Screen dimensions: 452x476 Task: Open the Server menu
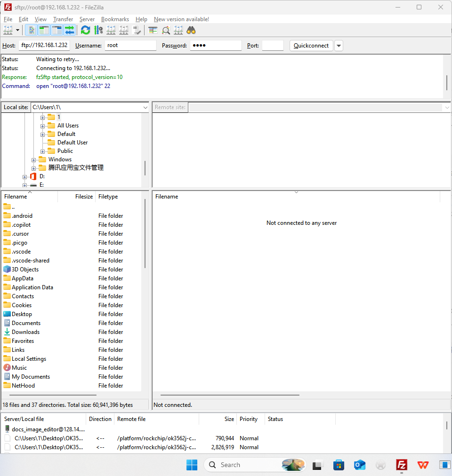[87, 19]
